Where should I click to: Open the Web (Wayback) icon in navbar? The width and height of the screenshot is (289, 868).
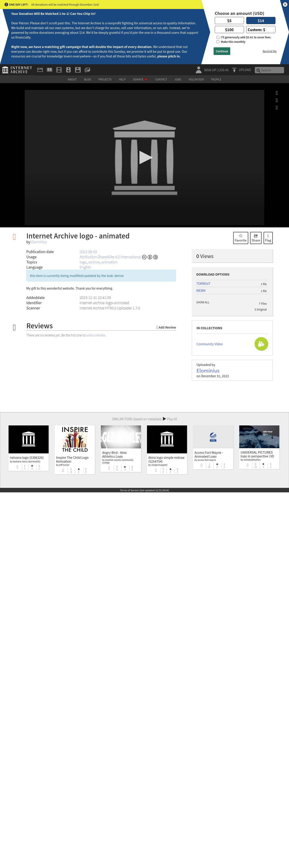click(40, 70)
